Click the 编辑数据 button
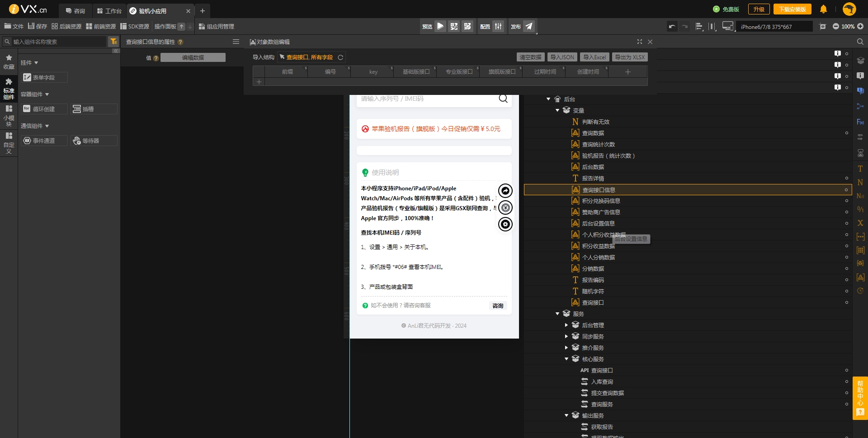The width and height of the screenshot is (868, 438). point(193,57)
